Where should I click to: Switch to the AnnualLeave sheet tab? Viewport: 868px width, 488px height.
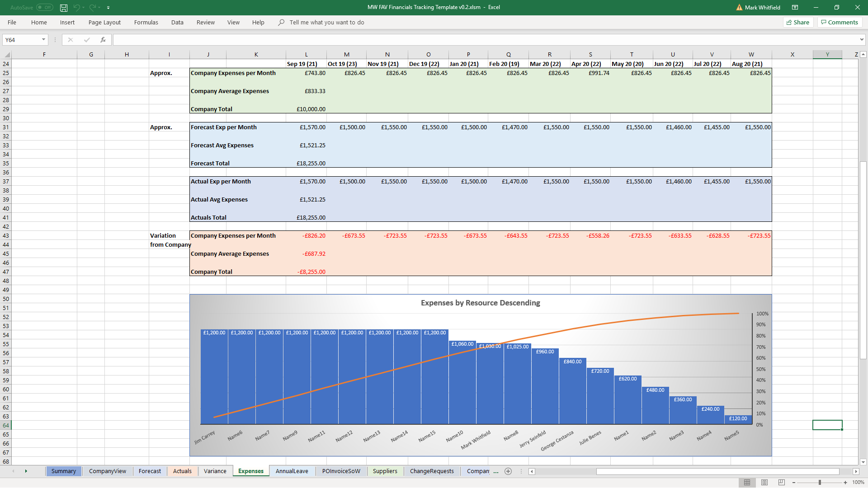pyautogui.click(x=292, y=471)
